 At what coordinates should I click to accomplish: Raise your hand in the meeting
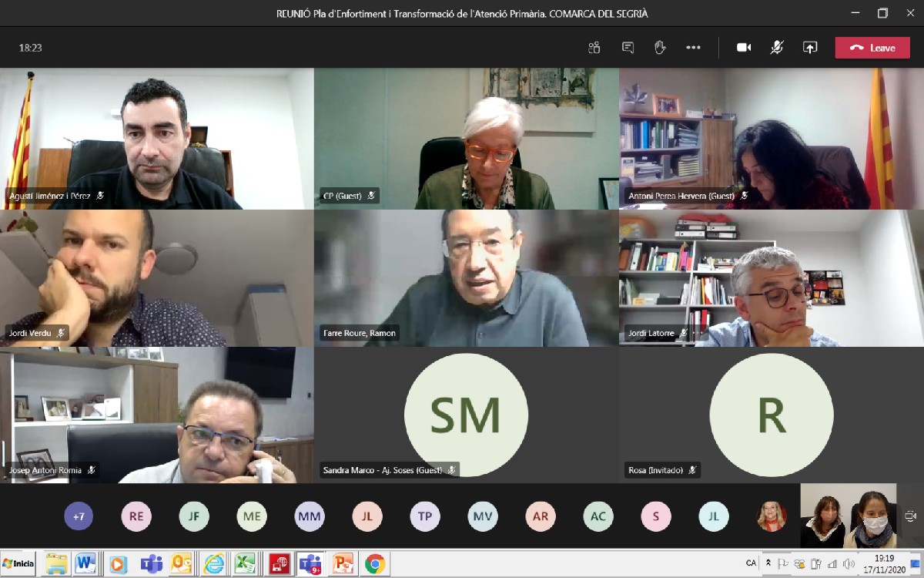point(660,48)
